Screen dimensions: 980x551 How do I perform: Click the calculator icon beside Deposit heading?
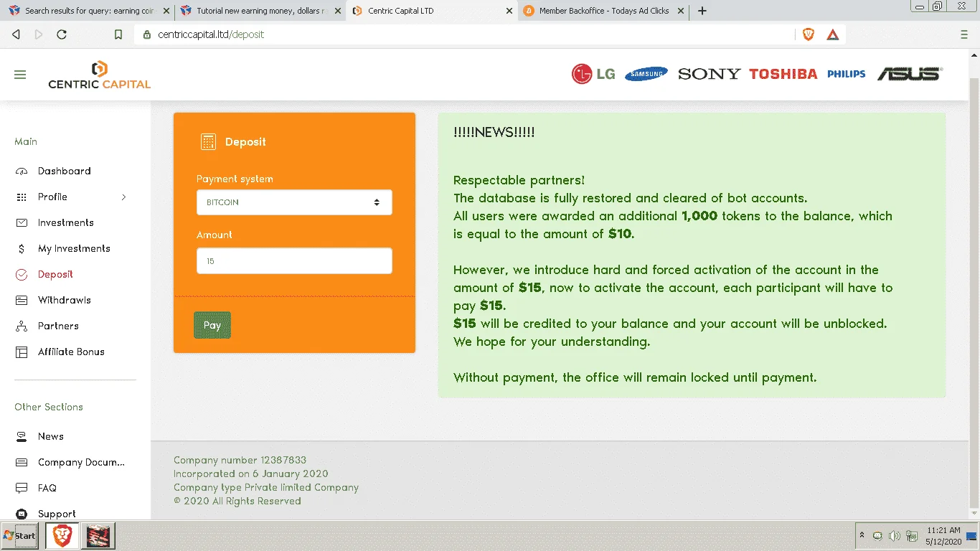click(x=208, y=142)
